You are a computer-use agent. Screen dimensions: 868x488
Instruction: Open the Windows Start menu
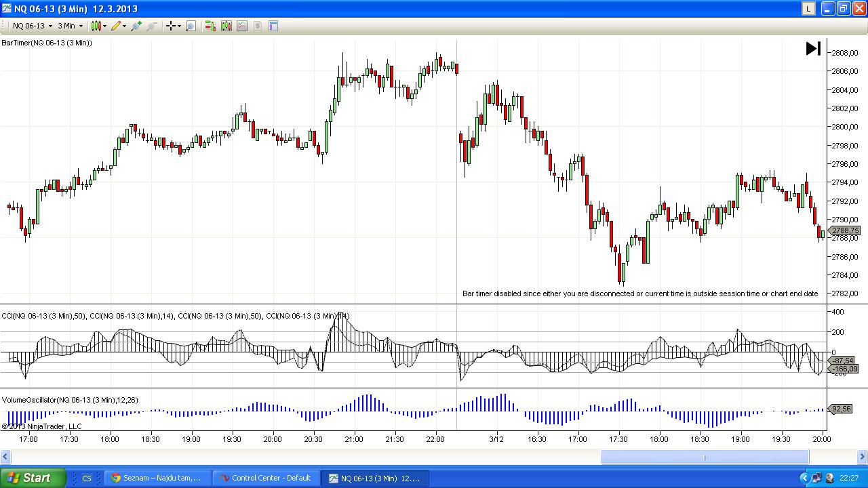click(33, 478)
